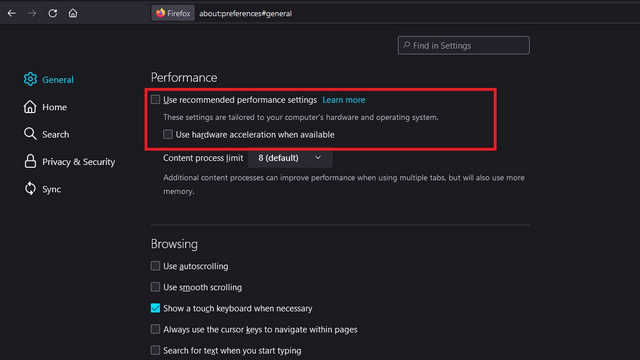Enable Use smooth scrolling checkbox
The height and width of the screenshot is (360, 640).
pyautogui.click(x=155, y=287)
